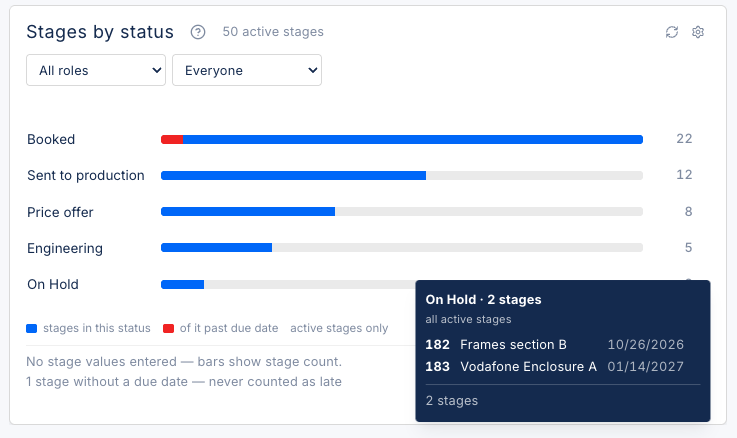Image resolution: width=737 pixels, height=438 pixels.
Task: Click the Engineering count 5
Action: tap(688, 248)
